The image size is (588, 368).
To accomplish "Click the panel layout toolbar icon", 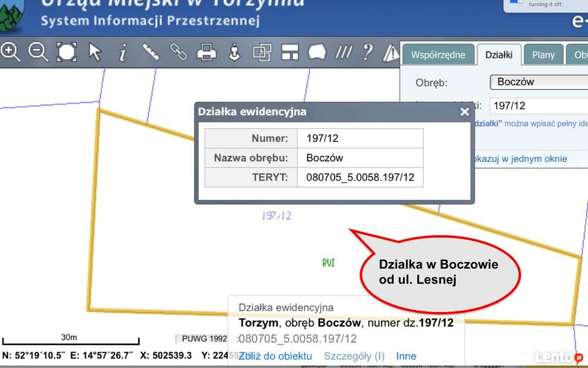I will pos(290,52).
